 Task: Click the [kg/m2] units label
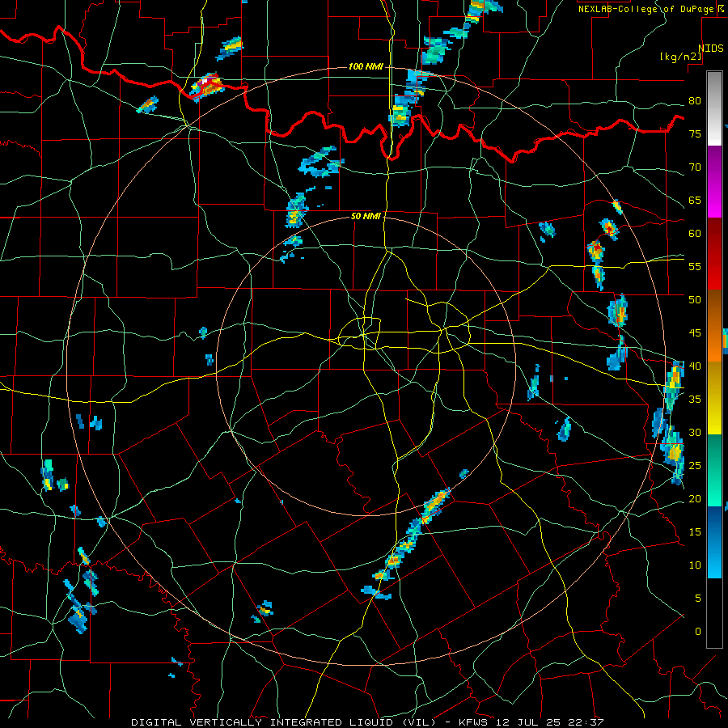[x=680, y=57]
